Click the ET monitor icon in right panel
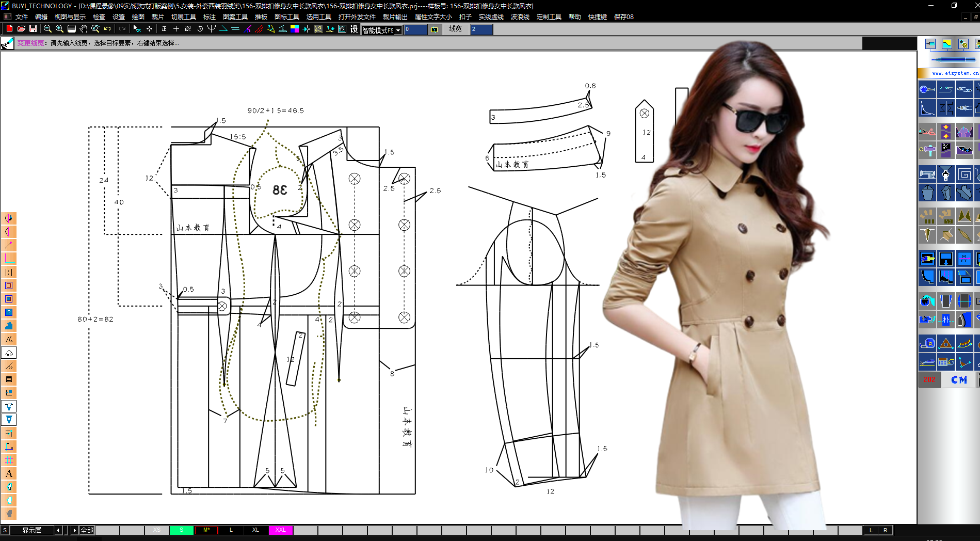 coord(964,259)
